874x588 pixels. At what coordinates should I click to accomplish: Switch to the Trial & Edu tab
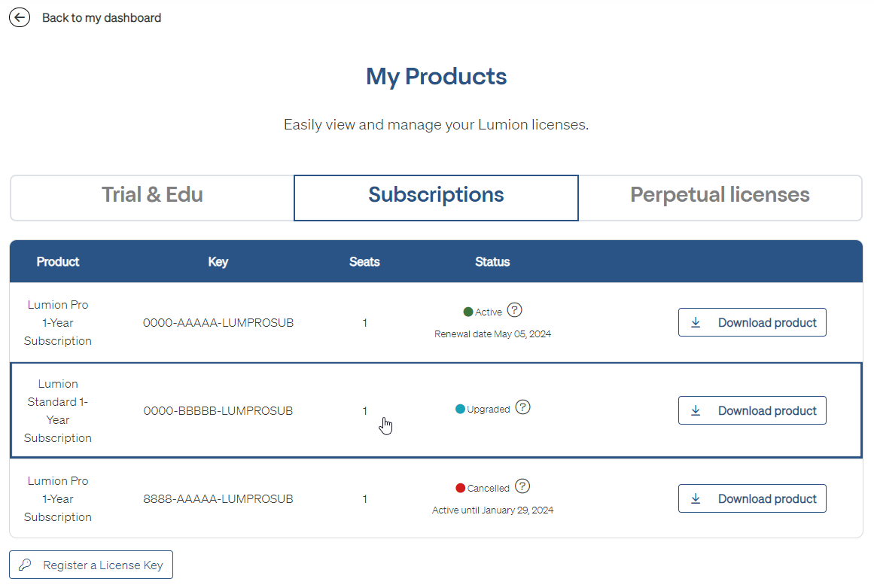(x=152, y=195)
